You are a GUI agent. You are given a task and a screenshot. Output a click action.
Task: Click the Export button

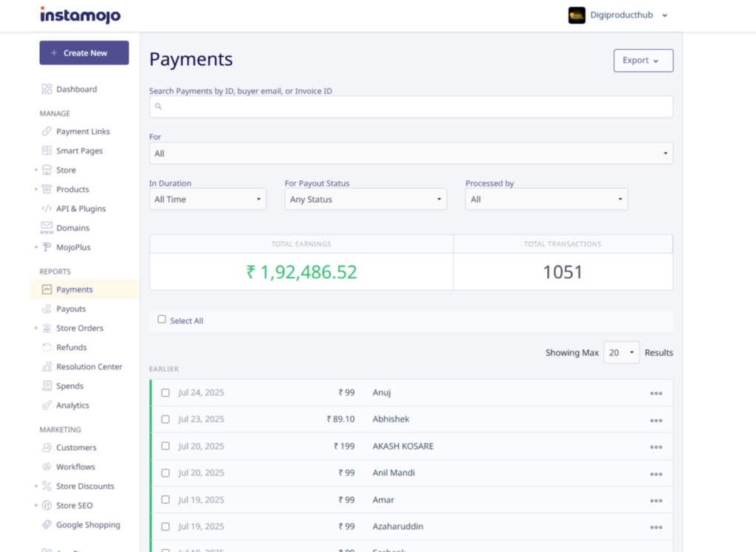point(643,61)
